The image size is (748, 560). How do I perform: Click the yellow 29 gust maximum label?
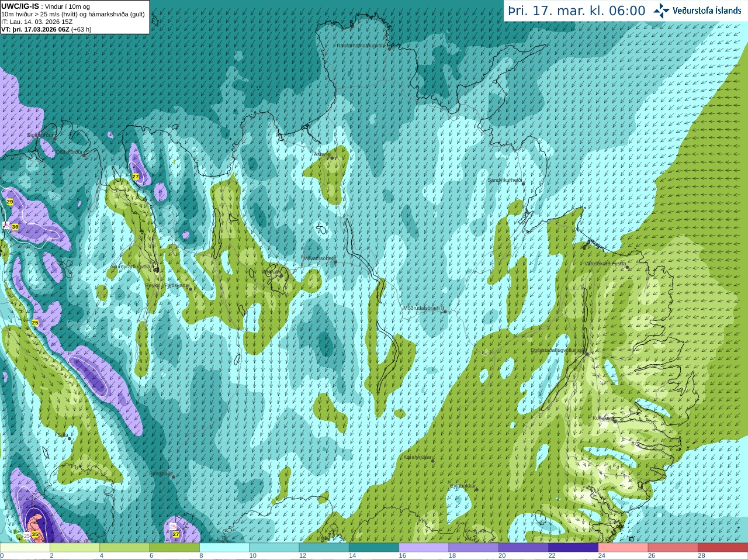pos(10,201)
